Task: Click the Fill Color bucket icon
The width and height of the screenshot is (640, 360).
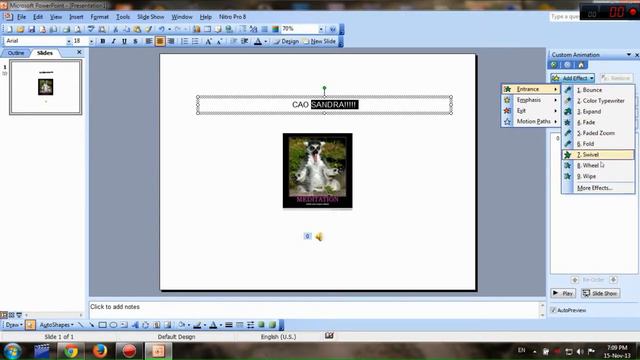Action: 182,325
